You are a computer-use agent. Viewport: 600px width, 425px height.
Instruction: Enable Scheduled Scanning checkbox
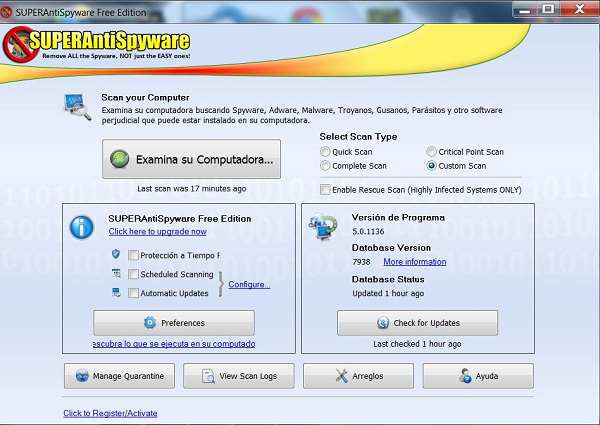(x=133, y=274)
